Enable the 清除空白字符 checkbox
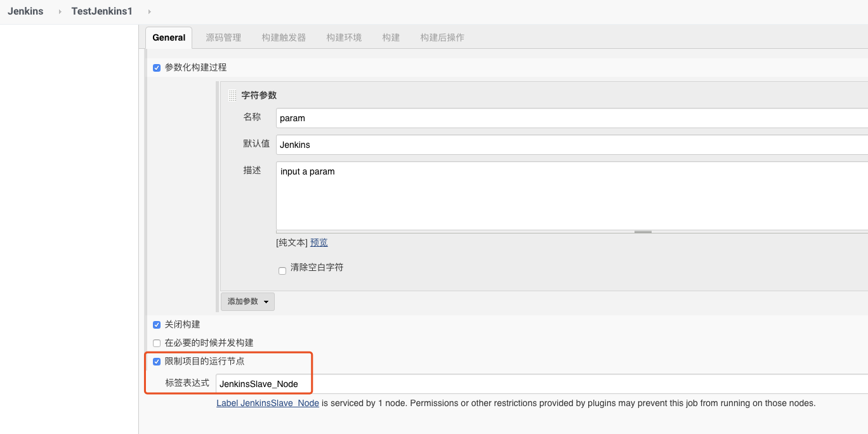 coord(282,271)
